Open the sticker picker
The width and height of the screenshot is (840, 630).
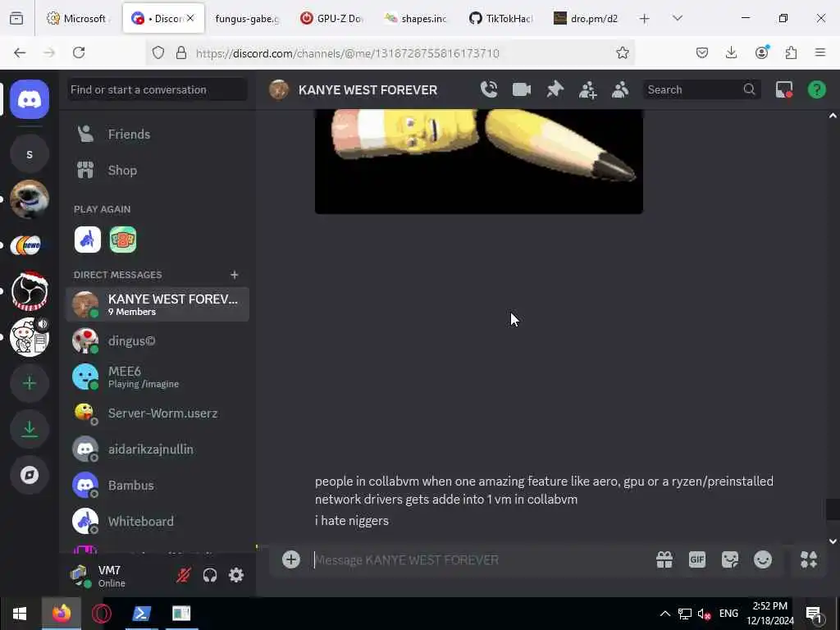pos(729,559)
